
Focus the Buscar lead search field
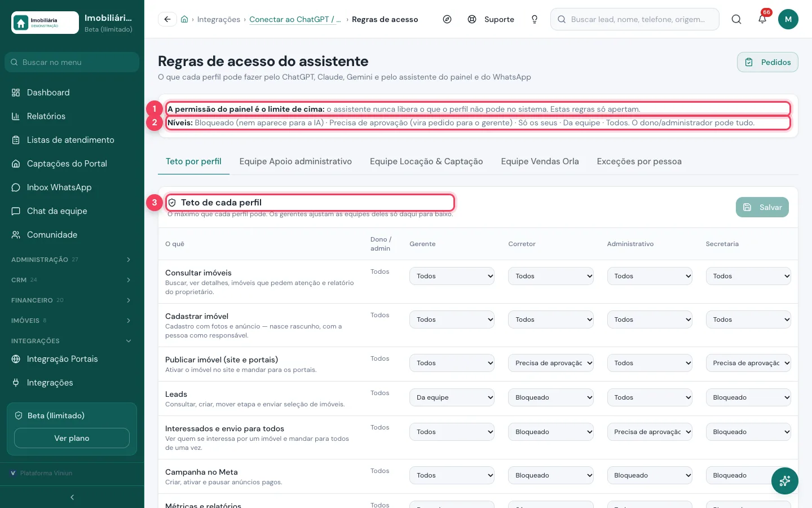[x=635, y=19]
